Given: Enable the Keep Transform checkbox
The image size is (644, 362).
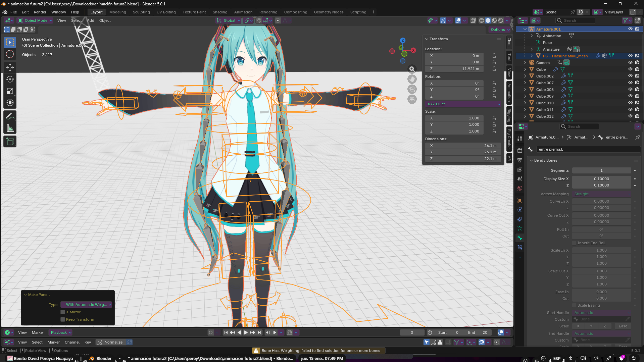Looking at the screenshot, I should tap(63, 319).
